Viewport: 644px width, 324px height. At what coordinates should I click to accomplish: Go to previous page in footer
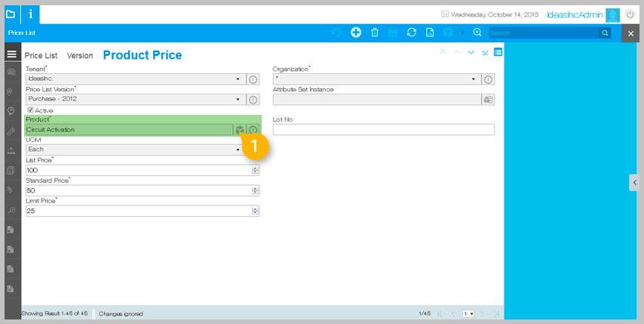click(453, 313)
